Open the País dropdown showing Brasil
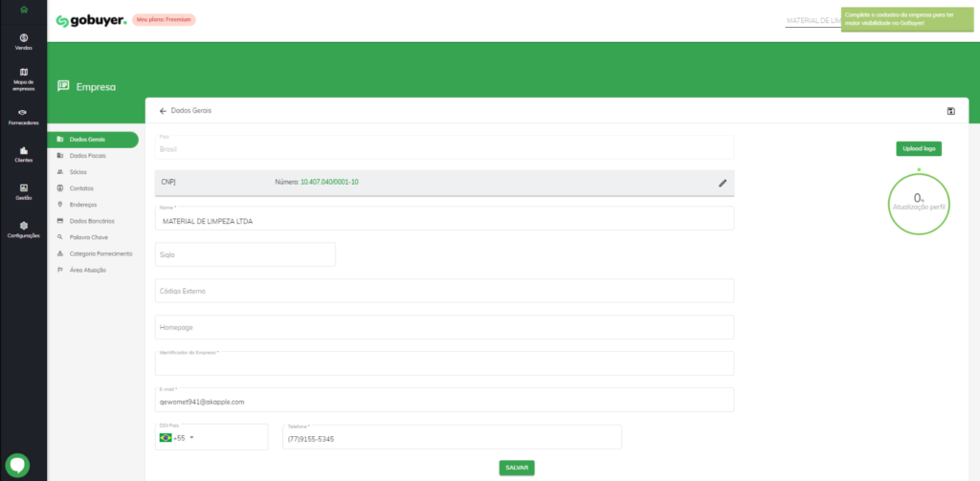Image resolution: width=980 pixels, height=481 pixels. [444, 147]
